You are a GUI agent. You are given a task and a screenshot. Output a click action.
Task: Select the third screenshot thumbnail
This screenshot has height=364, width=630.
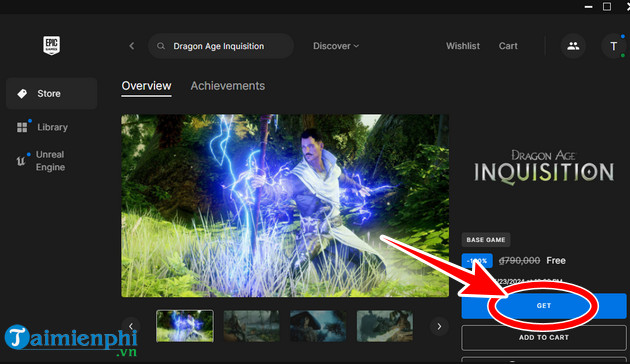pyautogui.click(x=318, y=326)
